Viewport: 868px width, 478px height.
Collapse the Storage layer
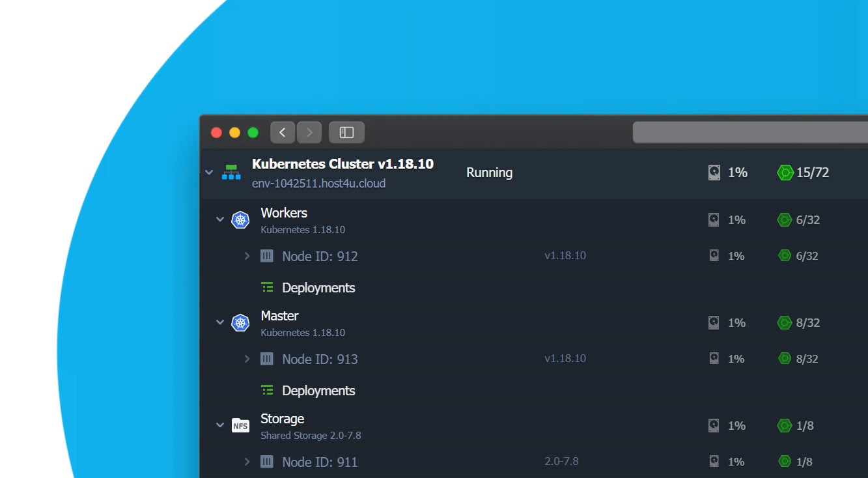[x=220, y=425]
